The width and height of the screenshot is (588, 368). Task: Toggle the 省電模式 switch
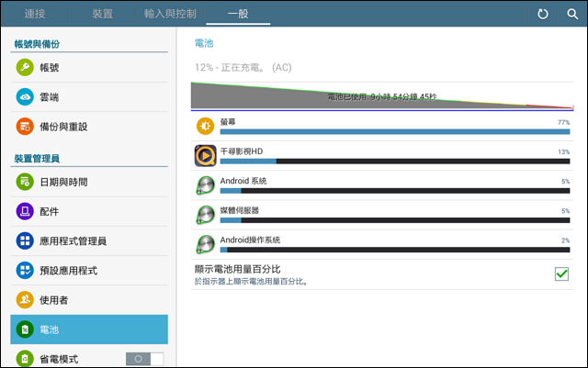145,359
